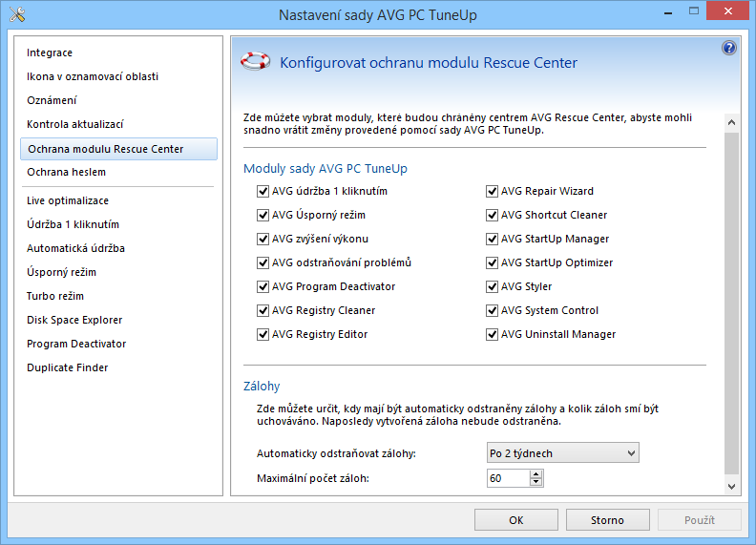This screenshot has width=756, height=545.
Task: Uncheck AVG odstraňování problémů checkbox
Action: pos(262,262)
